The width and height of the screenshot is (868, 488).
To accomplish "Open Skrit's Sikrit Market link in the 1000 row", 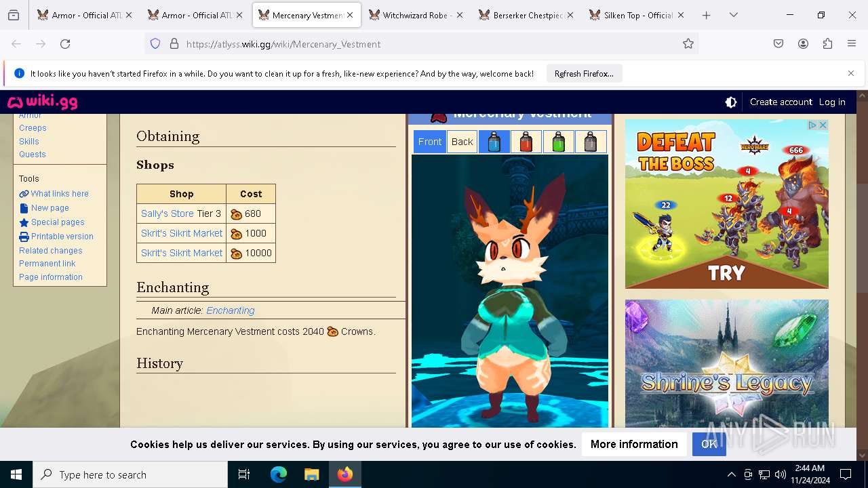I will click(x=182, y=233).
